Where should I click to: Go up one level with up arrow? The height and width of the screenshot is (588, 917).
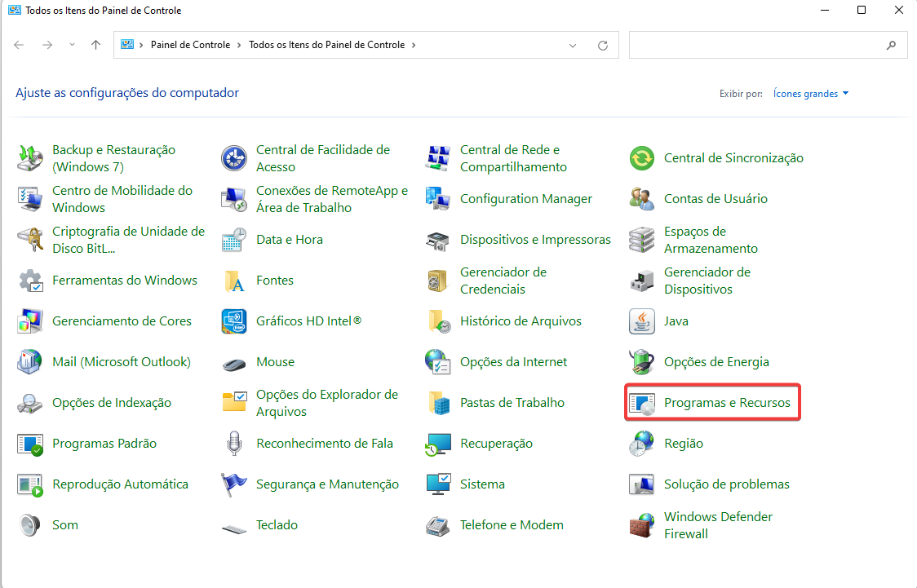tap(96, 45)
